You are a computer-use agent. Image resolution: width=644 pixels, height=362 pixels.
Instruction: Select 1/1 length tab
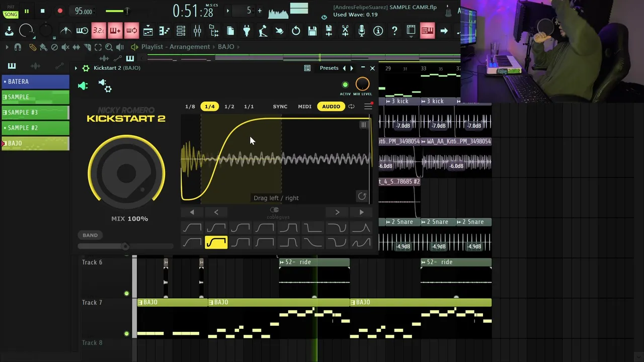(249, 107)
